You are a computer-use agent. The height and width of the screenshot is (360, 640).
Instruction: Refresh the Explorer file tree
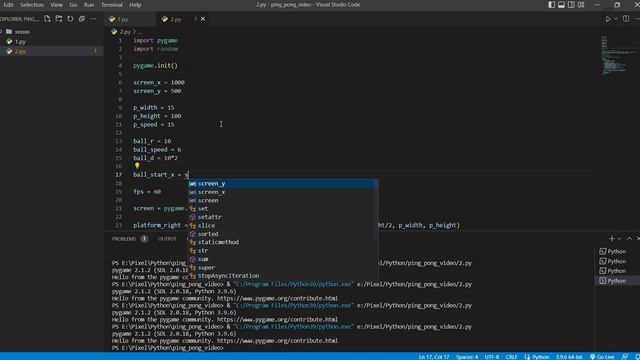(70, 19)
